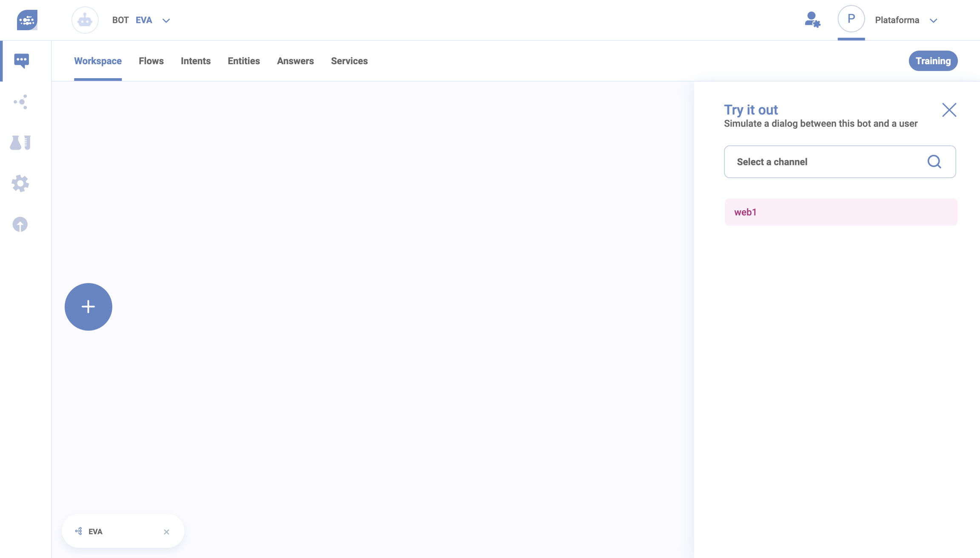
Task: Click the bot avatar icon
Action: coord(85,20)
